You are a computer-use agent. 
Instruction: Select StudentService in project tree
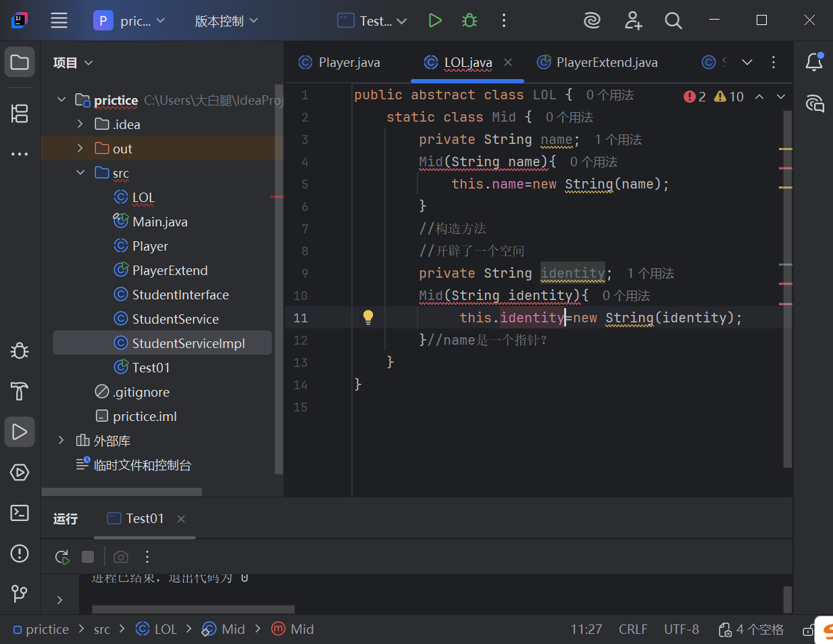(166, 319)
